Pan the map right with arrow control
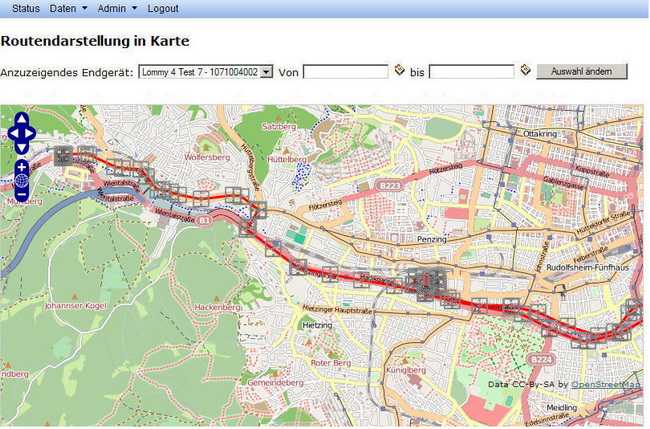The width and height of the screenshot is (650, 429). [30, 133]
